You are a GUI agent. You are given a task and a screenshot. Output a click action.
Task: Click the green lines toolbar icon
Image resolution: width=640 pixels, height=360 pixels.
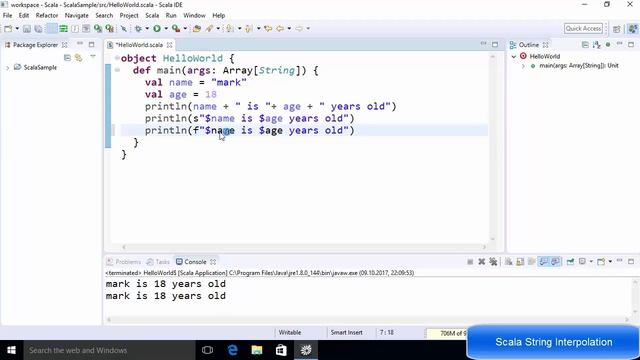tap(63, 29)
